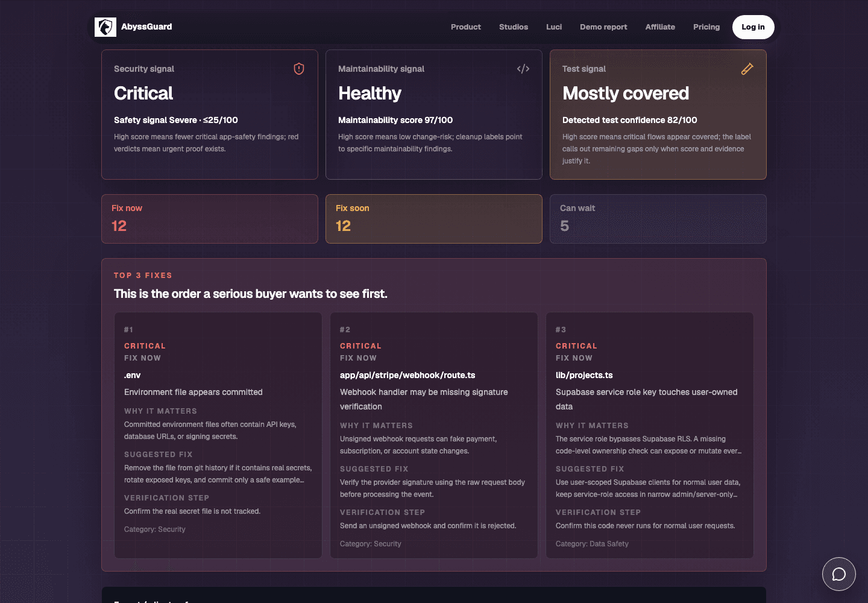Select the Fix soon 12 card
This screenshot has width=868, height=603.
pos(434,219)
